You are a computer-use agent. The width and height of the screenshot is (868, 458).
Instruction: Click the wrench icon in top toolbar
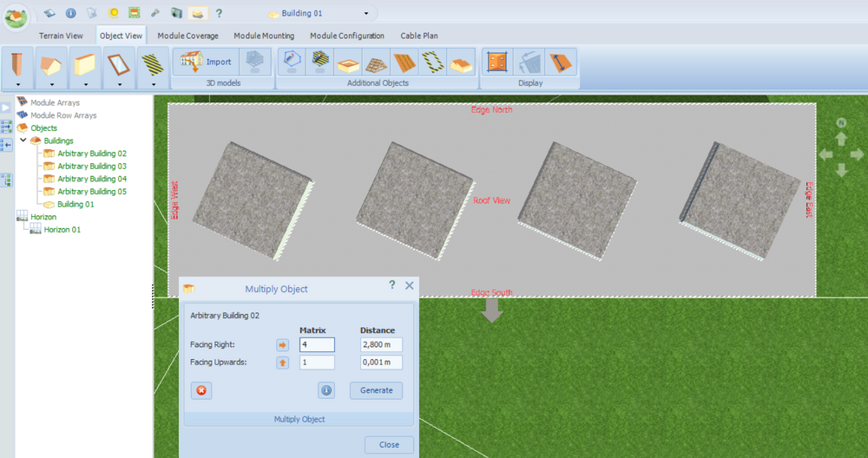click(x=155, y=13)
